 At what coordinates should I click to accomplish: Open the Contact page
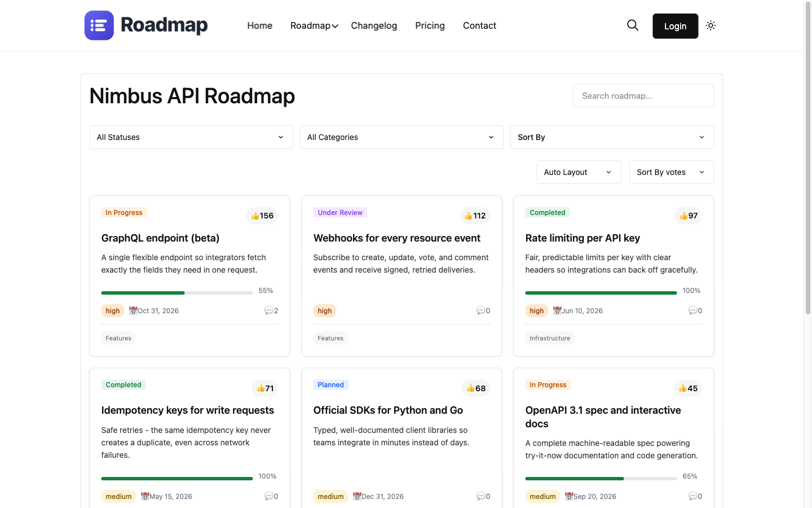point(480,25)
